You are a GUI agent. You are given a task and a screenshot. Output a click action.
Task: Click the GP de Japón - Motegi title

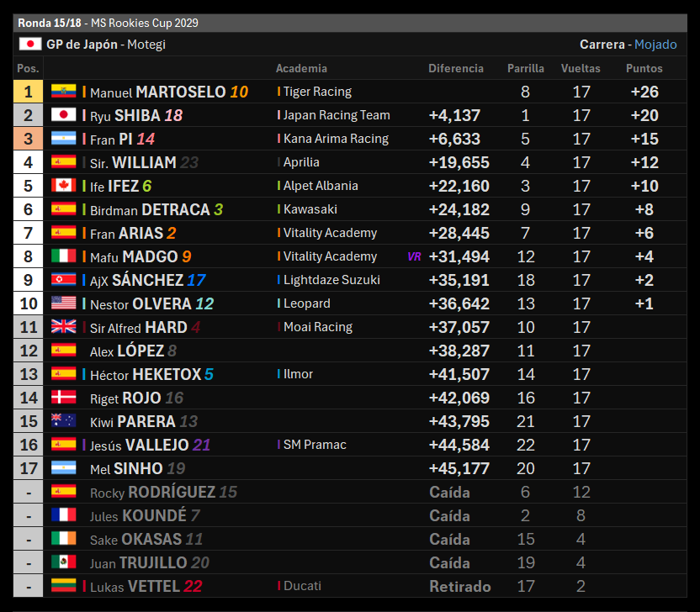106,45
